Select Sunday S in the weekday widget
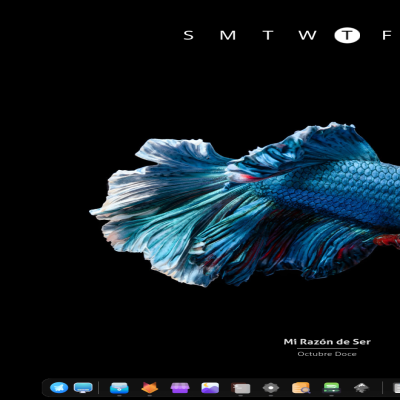The image size is (400, 400). [189, 35]
